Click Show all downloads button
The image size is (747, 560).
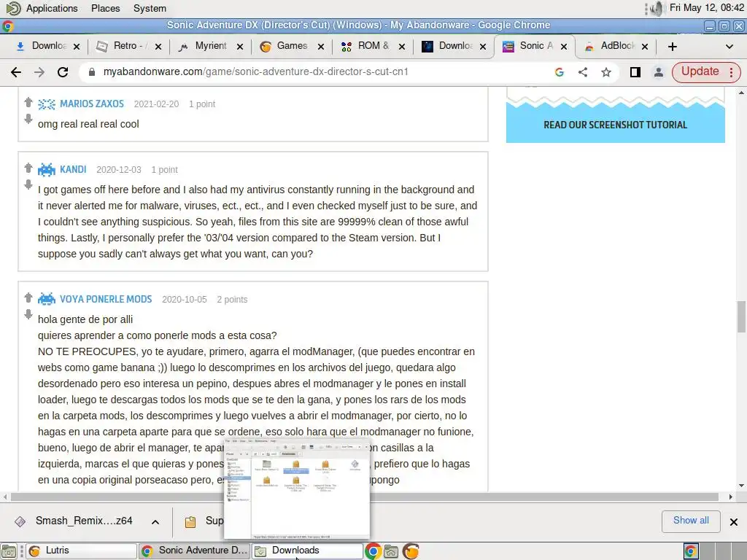pyautogui.click(x=691, y=521)
